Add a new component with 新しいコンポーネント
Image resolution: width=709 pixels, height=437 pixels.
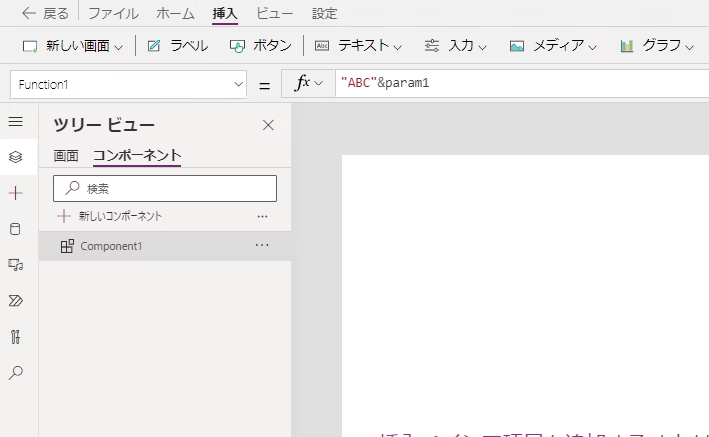110,216
